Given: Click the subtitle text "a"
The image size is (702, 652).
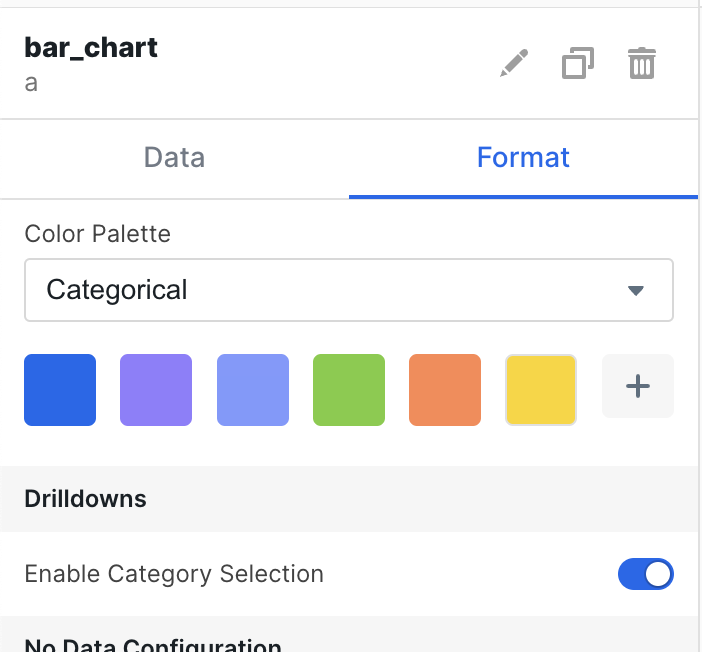Looking at the screenshot, I should (x=31, y=83).
